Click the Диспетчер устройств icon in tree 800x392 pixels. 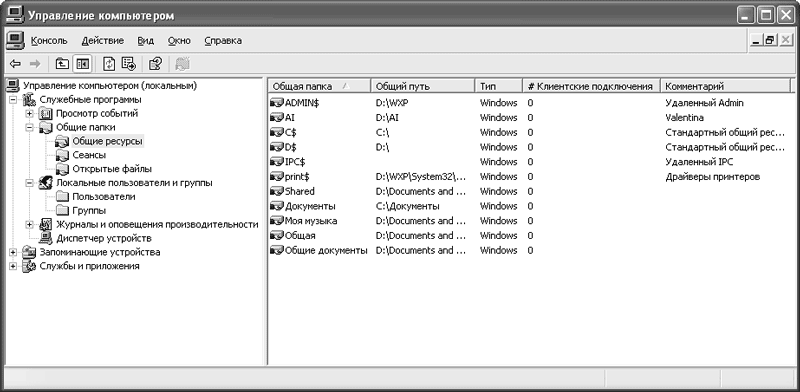[46, 238]
